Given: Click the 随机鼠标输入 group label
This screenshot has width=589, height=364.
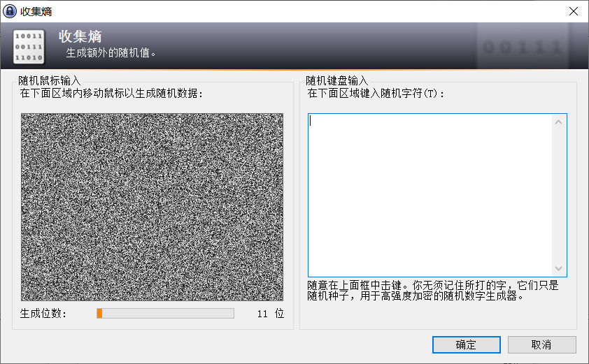Looking at the screenshot, I should 50,80.
